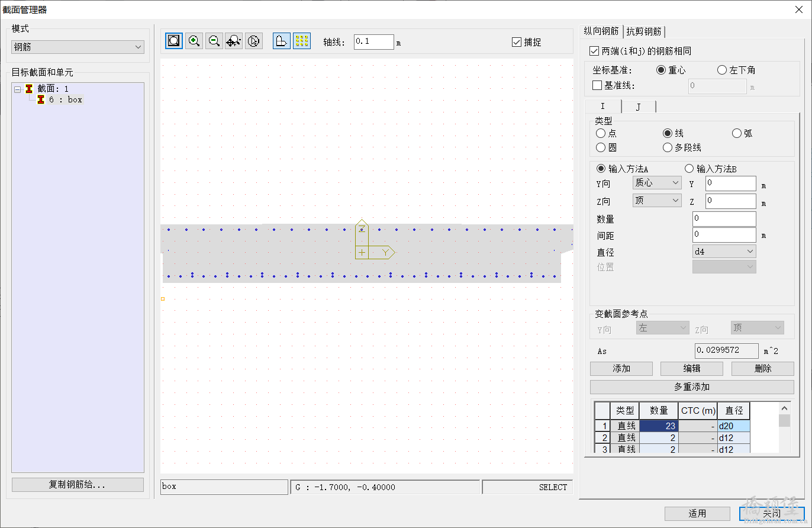Image resolution: width=812 pixels, height=528 pixels.
Task: Select the pan and zoom view tool
Action: [234, 41]
